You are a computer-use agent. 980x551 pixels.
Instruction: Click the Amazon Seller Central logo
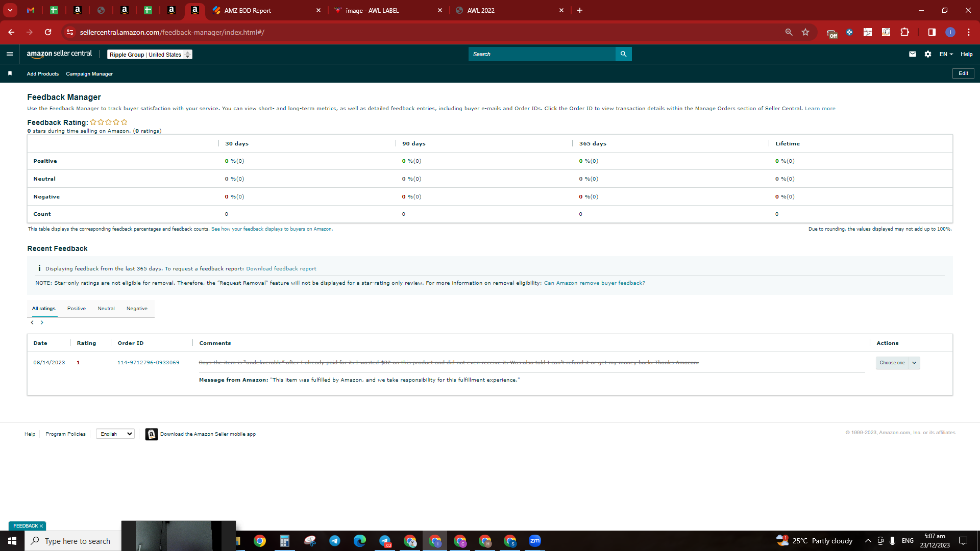59,54
